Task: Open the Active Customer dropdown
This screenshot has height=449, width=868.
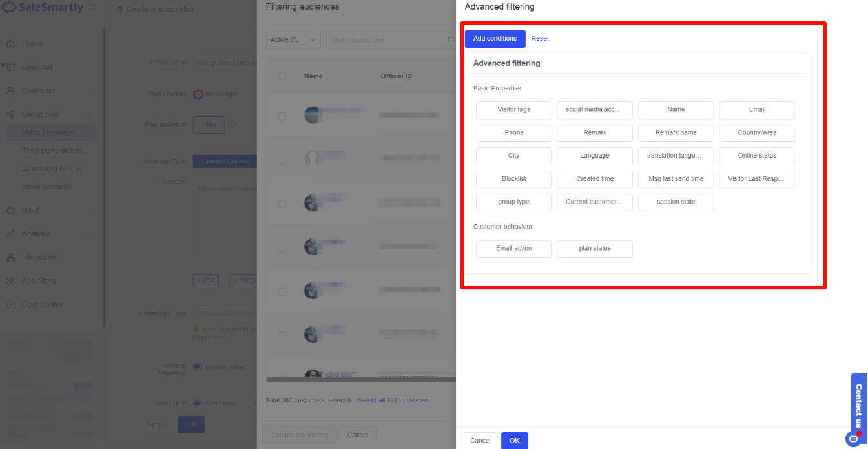Action: 293,40
